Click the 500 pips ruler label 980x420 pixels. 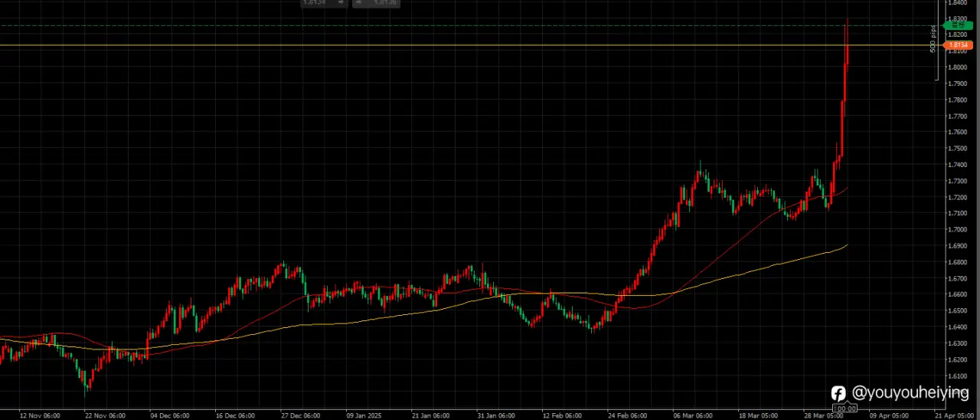[933, 38]
